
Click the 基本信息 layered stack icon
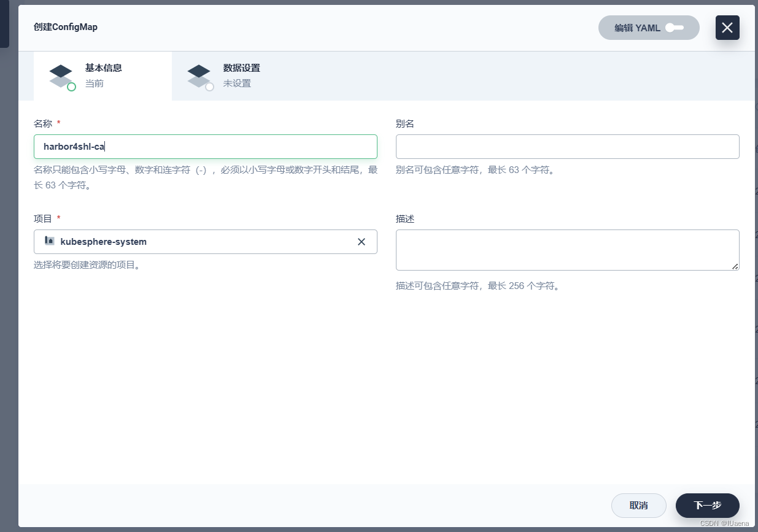click(61, 77)
